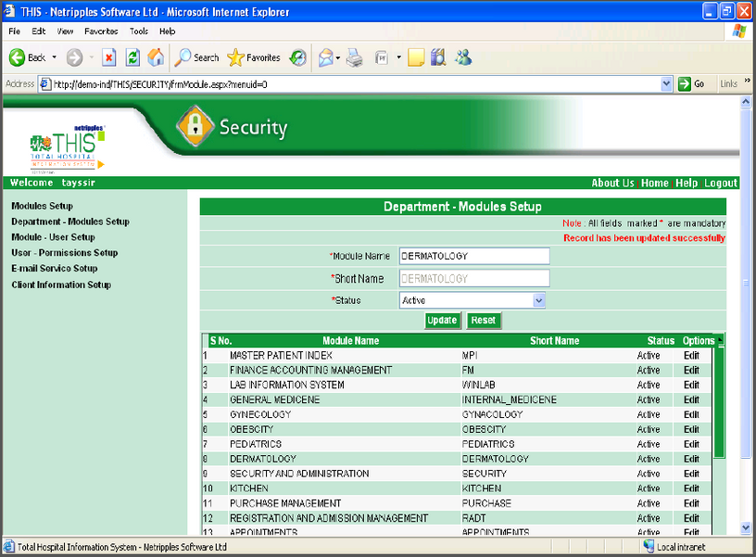Open the View menu
This screenshot has width=756, height=557.
click(x=65, y=32)
